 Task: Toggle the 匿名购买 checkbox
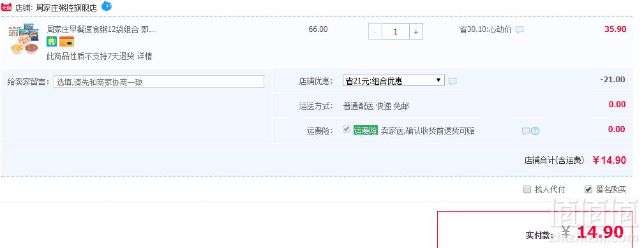tap(588, 189)
